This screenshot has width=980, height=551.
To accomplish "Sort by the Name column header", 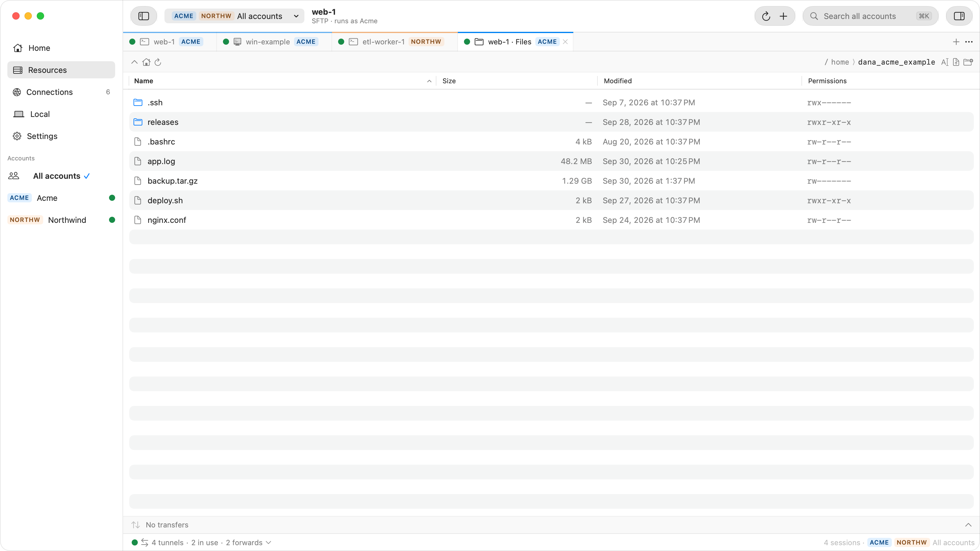I will [282, 81].
